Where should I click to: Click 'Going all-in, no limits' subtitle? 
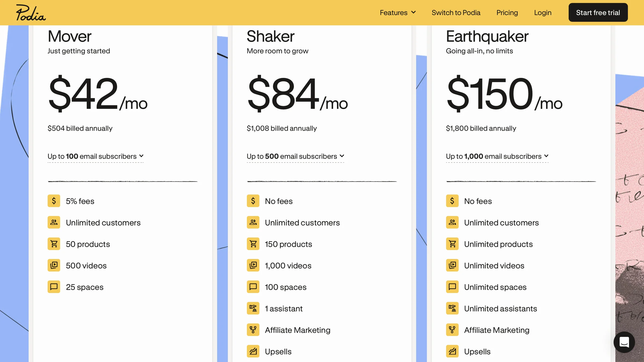click(x=479, y=51)
